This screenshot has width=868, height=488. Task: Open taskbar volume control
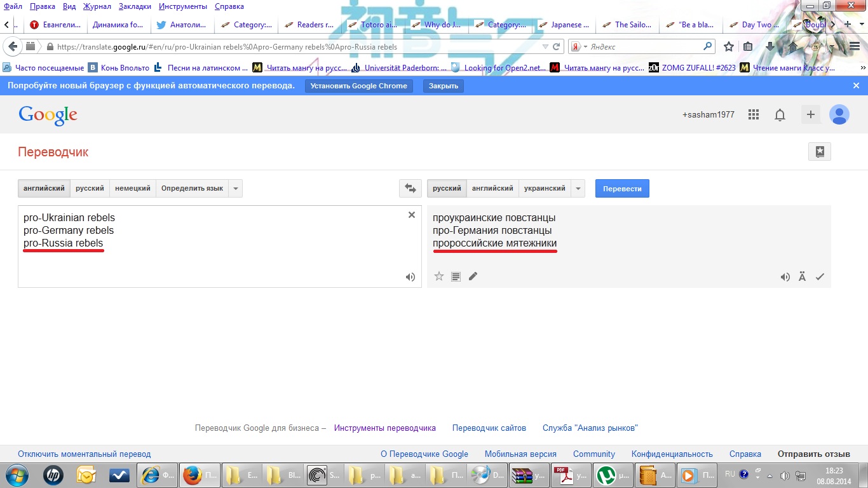784,476
